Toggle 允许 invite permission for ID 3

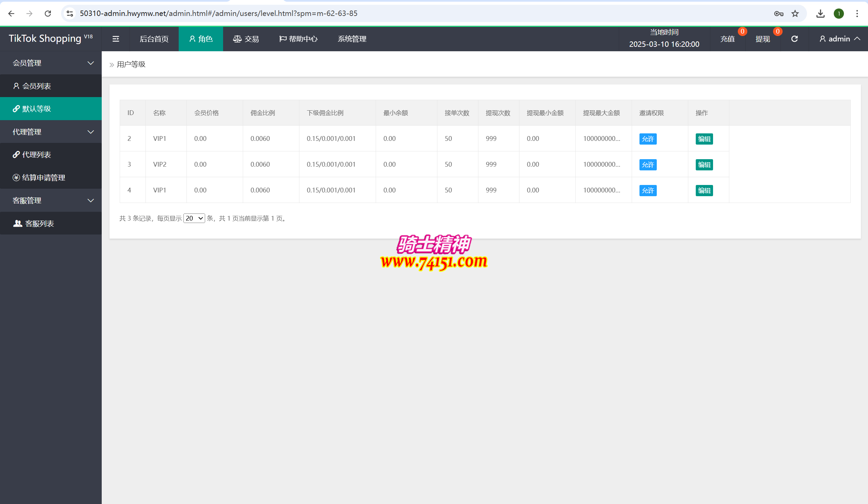(x=648, y=165)
